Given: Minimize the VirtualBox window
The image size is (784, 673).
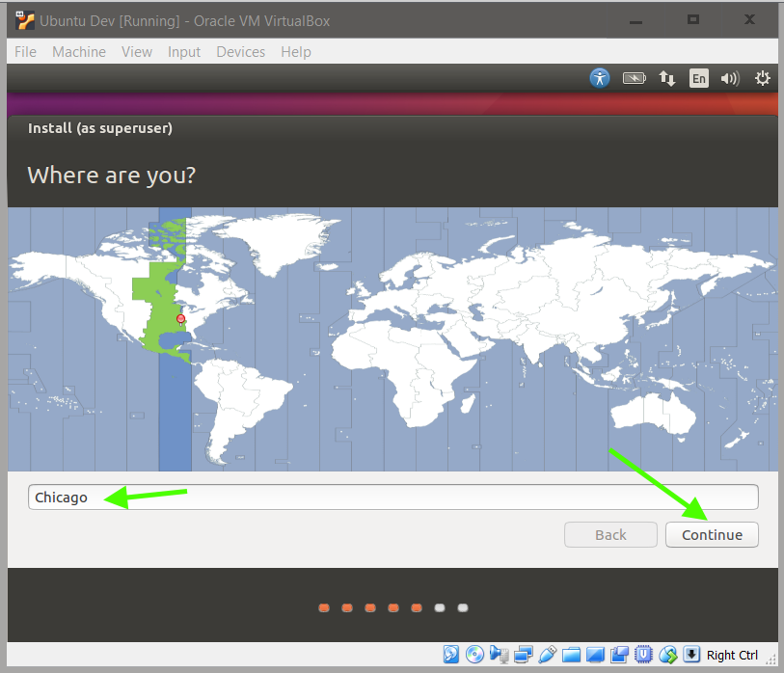Looking at the screenshot, I should 635,21.
